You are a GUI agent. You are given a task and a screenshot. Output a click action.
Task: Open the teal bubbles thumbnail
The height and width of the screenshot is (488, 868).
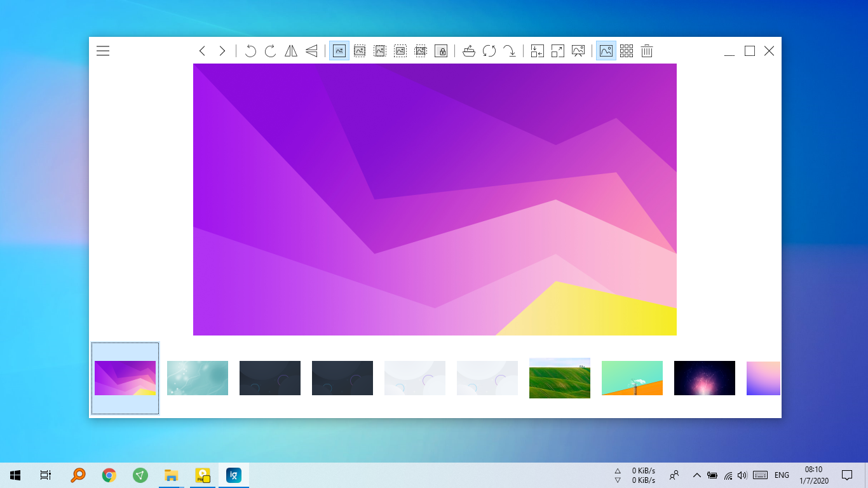point(198,378)
